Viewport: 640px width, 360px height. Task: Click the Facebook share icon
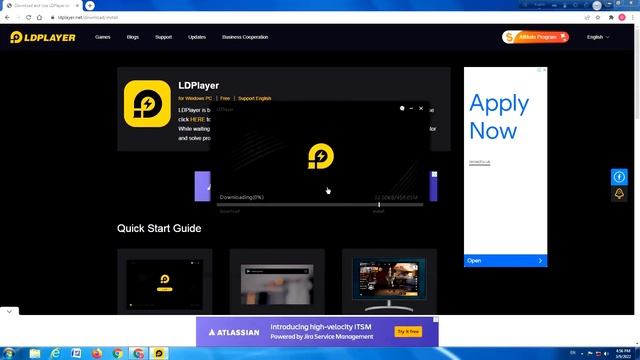pyautogui.click(x=619, y=177)
